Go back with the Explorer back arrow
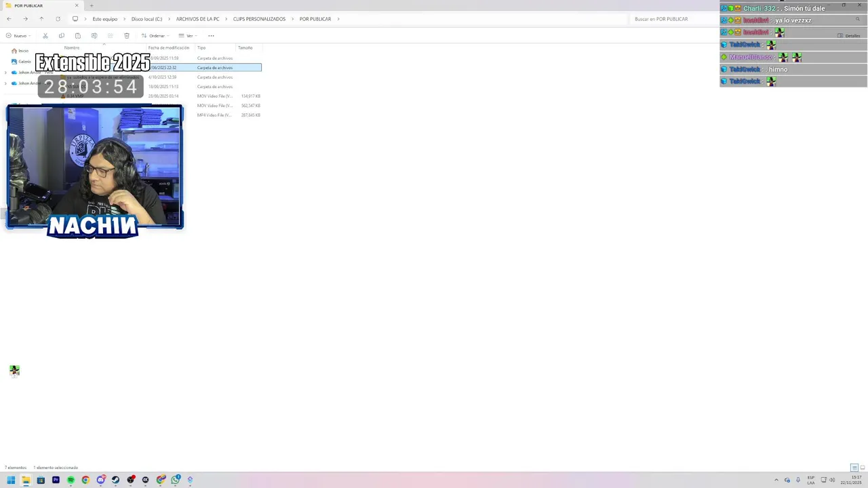This screenshot has width=868, height=488. pos(9,19)
